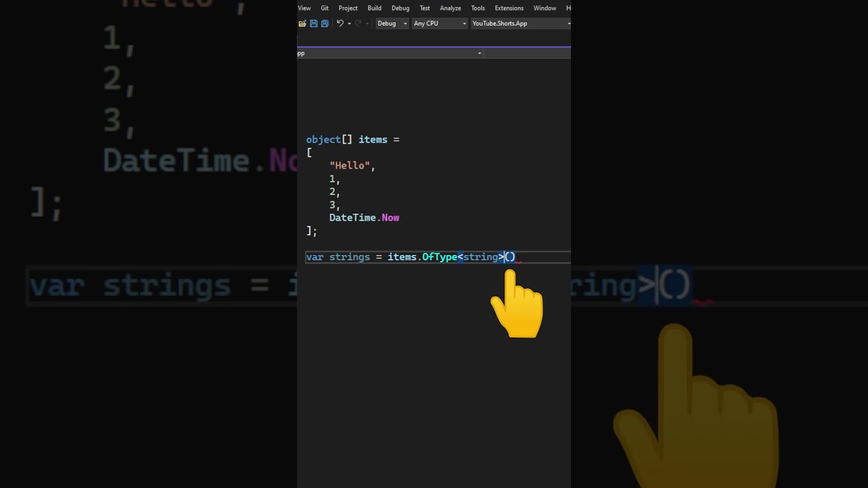Click the Open File folder icon

302,23
